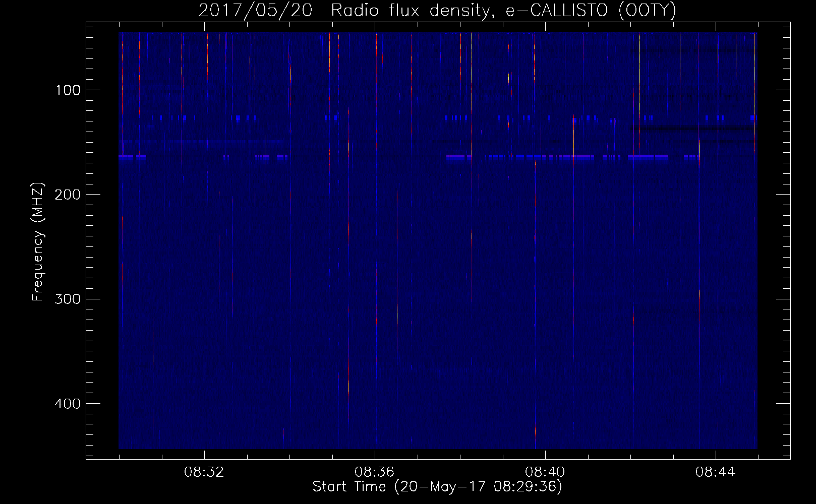816x504 pixels.
Task: Click the "Start Time (20-May-17 08:29:36)" label
Action: tap(437, 487)
